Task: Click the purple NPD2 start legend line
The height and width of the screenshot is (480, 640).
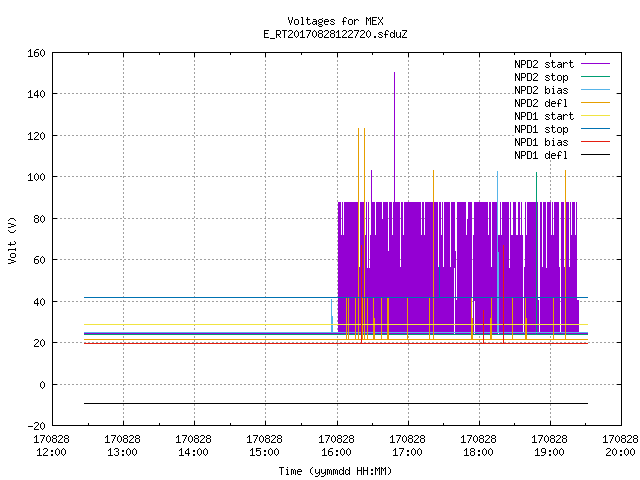Action: [595, 64]
